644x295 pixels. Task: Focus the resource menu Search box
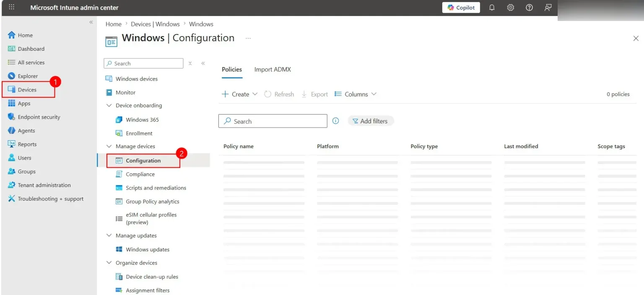pos(143,63)
